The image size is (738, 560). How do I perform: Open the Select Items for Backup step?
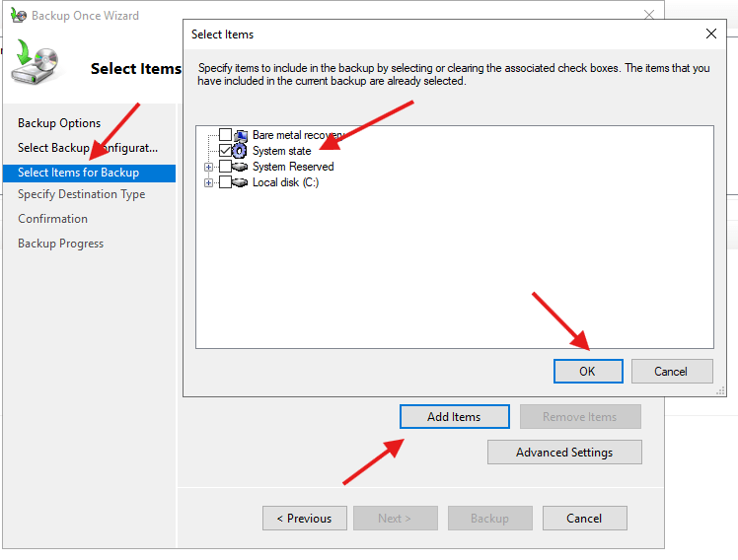(78, 173)
